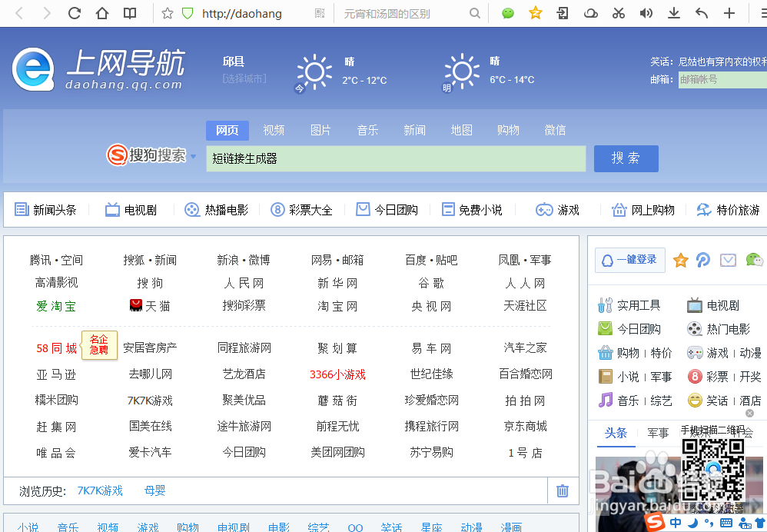The height and width of the screenshot is (532, 767).
Task: Open the cloud sync toolbar icon
Action: (x=591, y=13)
